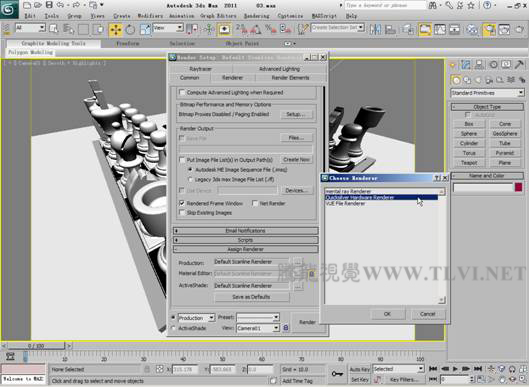This screenshot has width=529, height=387.
Task: Switch to the Motion command panel
Action: pyautogui.click(x=493, y=64)
